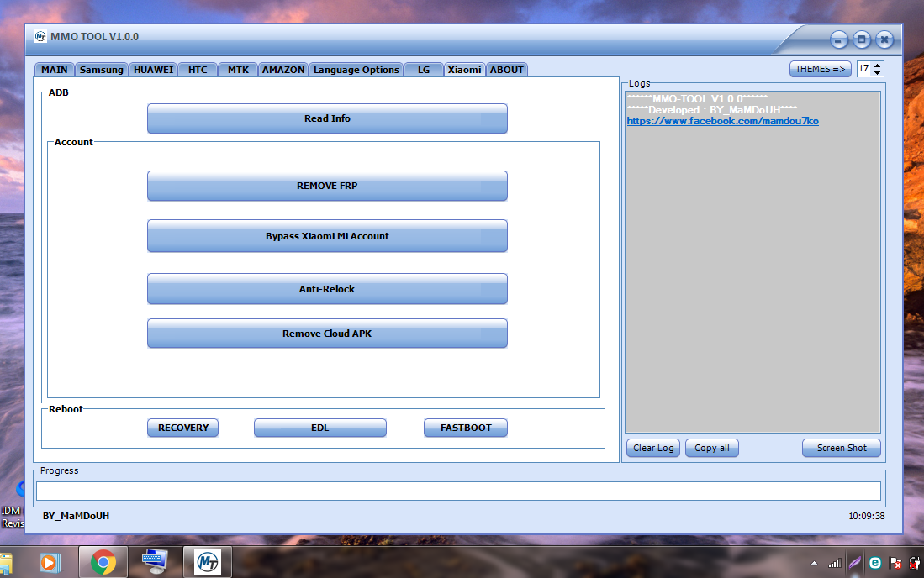
Task: Switch to the Samsung tab
Action: point(102,70)
